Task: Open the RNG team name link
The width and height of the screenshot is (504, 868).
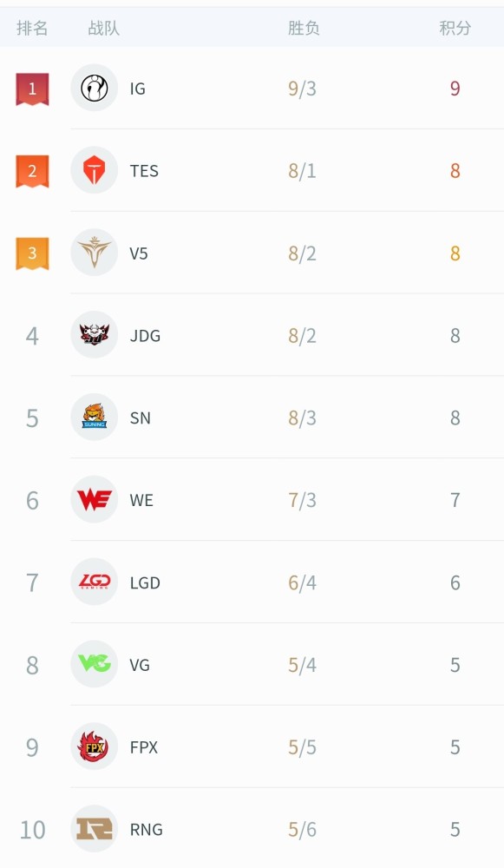Action: tap(146, 829)
